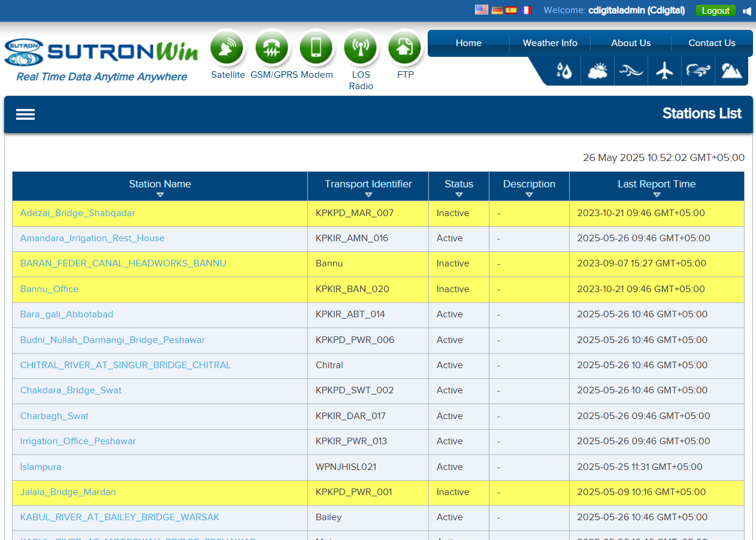
Task: Select the sun and cloud weather icon
Action: pyautogui.click(x=597, y=71)
